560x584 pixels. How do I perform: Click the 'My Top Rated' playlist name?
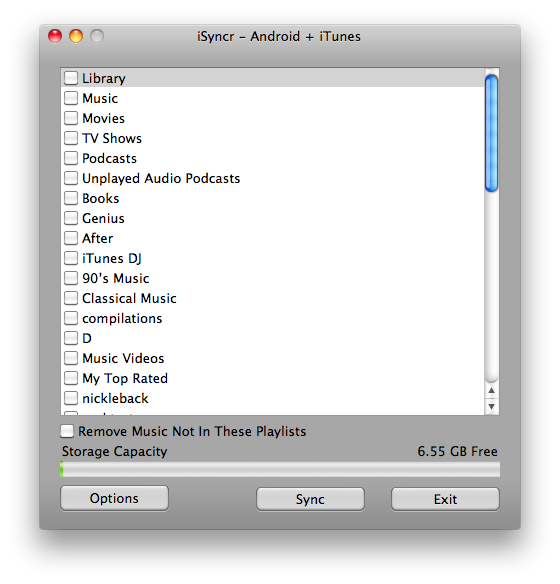(x=125, y=378)
